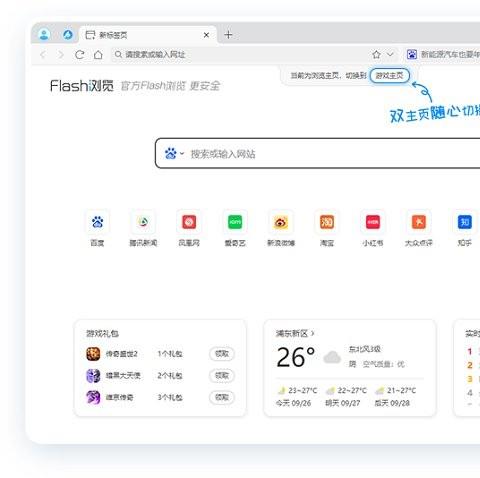Open the home page icon
Screen dimensions: 480x478
[x=98, y=54]
